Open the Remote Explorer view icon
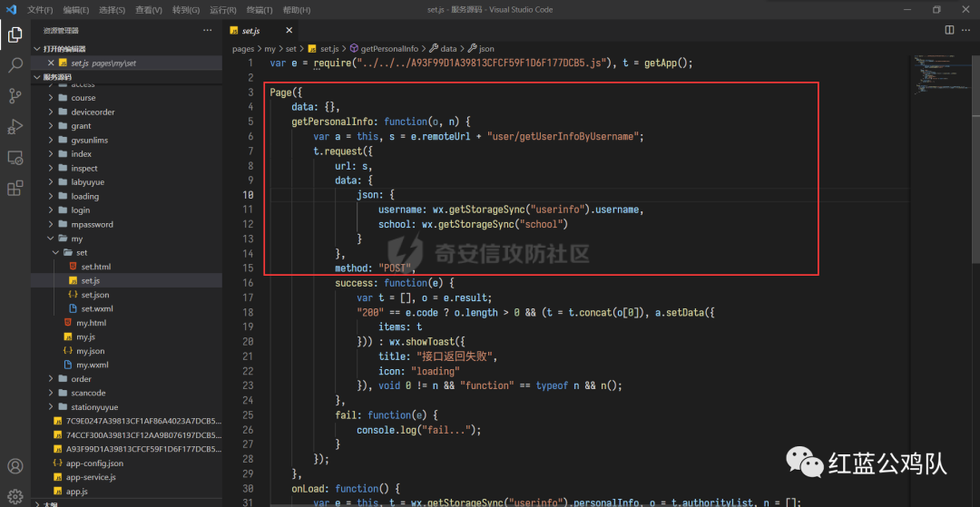Image resolution: width=980 pixels, height=507 pixels. [15, 158]
